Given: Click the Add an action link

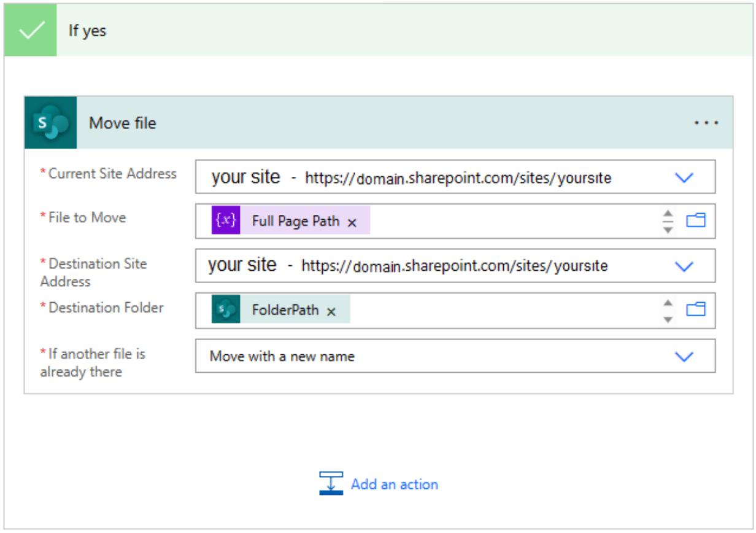Looking at the screenshot, I should (393, 484).
